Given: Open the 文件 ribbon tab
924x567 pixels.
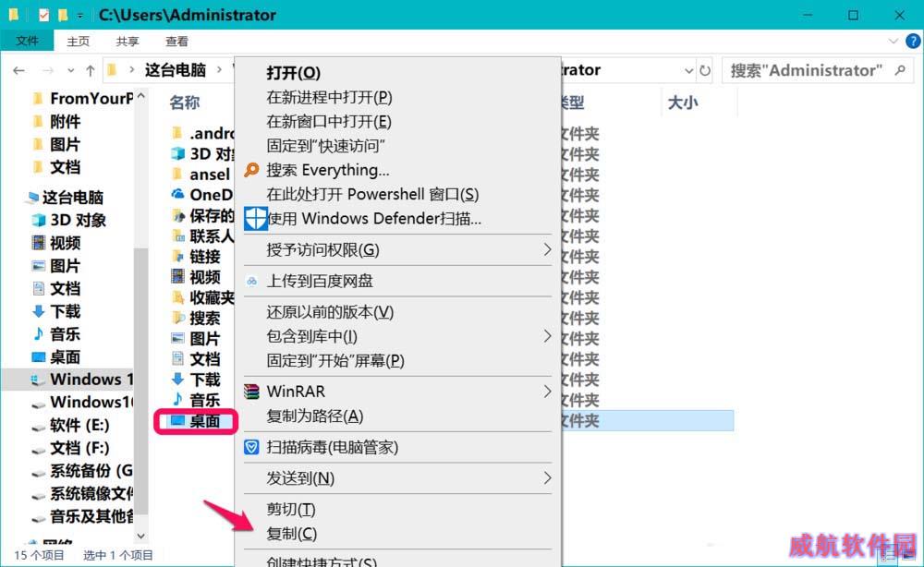Looking at the screenshot, I should click(x=27, y=41).
